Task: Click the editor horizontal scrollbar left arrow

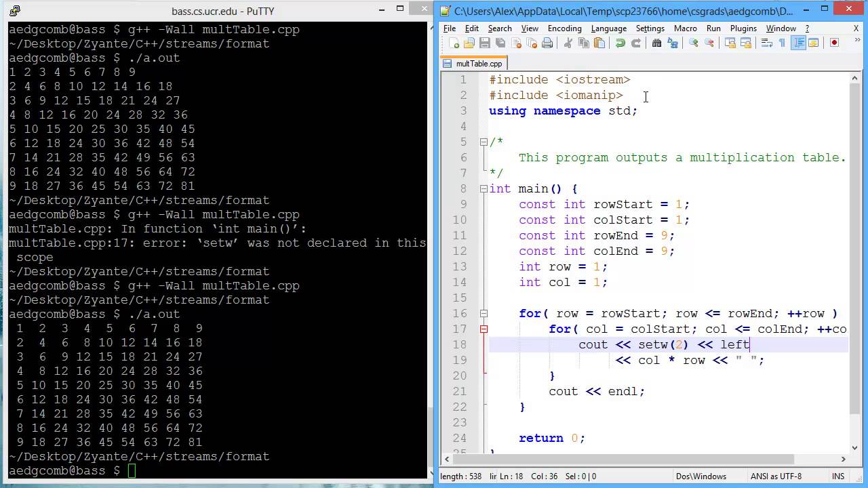Action: click(x=447, y=459)
